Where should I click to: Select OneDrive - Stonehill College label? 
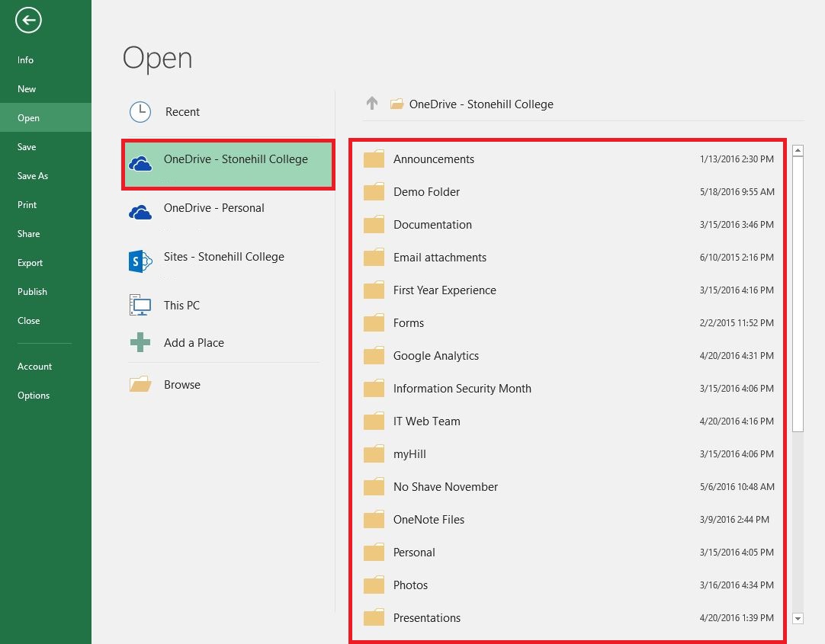(x=236, y=159)
